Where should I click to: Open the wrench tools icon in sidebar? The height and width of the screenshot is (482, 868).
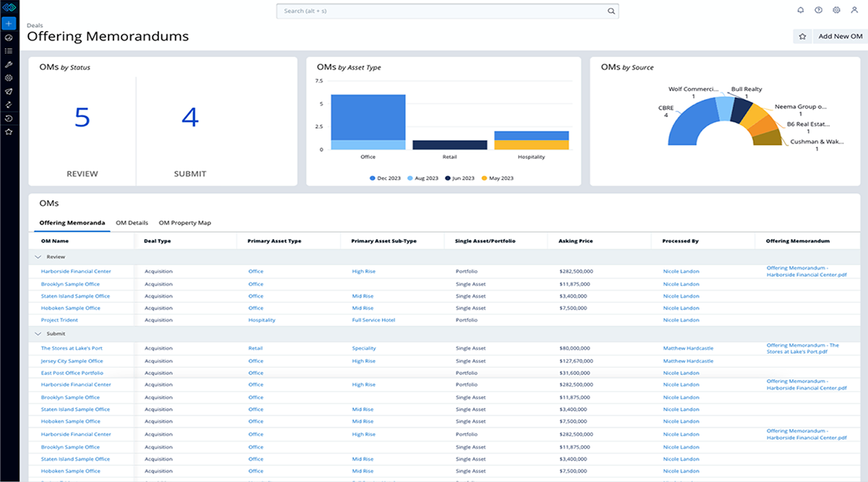coord(9,64)
